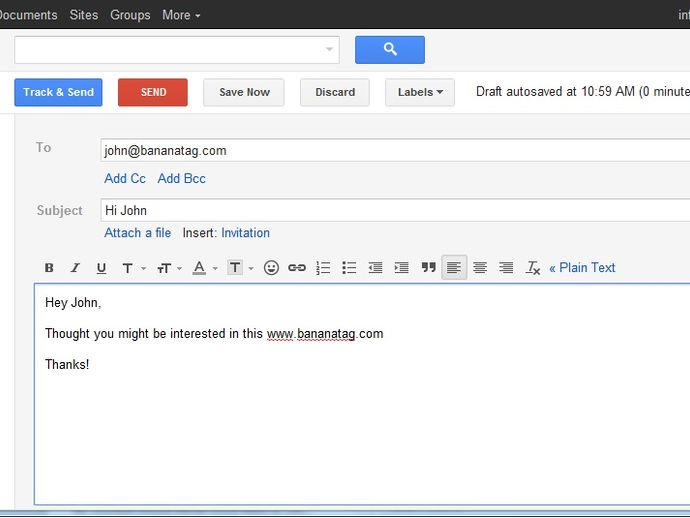Align text to the left
Viewport: 690px width, 518px height.
pos(454,267)
